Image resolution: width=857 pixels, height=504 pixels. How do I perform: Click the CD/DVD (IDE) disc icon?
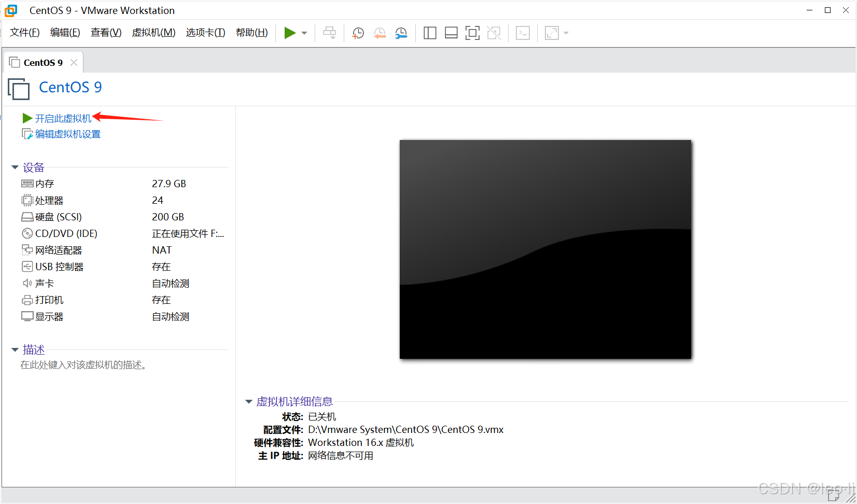(27, 233)
